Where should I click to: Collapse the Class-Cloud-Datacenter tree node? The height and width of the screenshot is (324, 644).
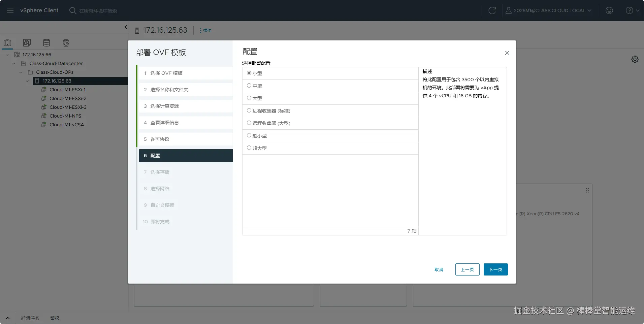[x=14, y=63]
